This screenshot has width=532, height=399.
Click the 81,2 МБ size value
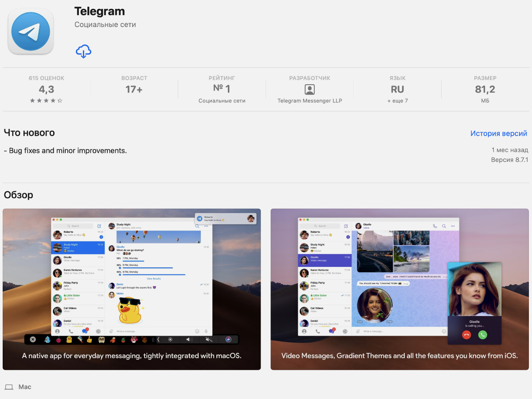click(x=485, y=90)
